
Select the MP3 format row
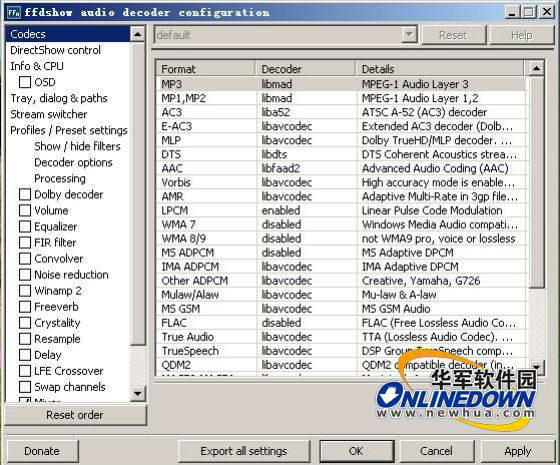(341, 84)
